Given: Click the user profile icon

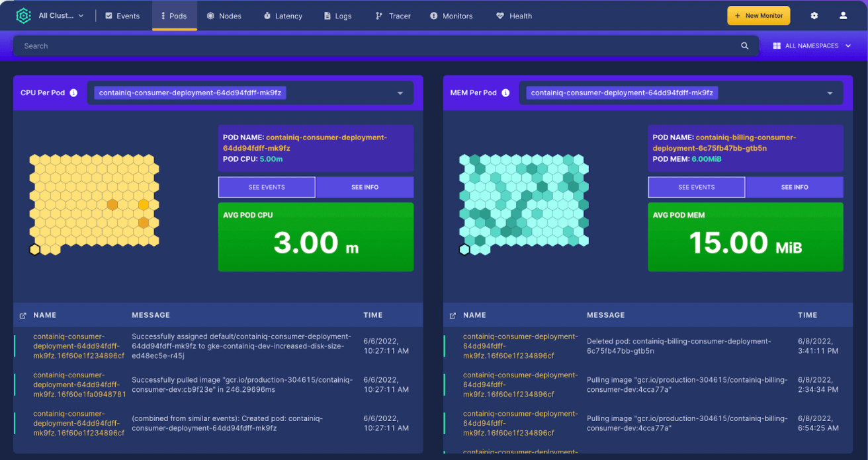Looking at the screenshot, I should click(x=843, y=15).
